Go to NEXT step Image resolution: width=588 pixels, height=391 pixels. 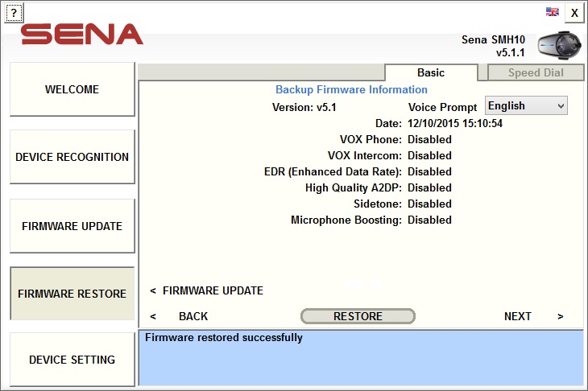tap(517, 316)
